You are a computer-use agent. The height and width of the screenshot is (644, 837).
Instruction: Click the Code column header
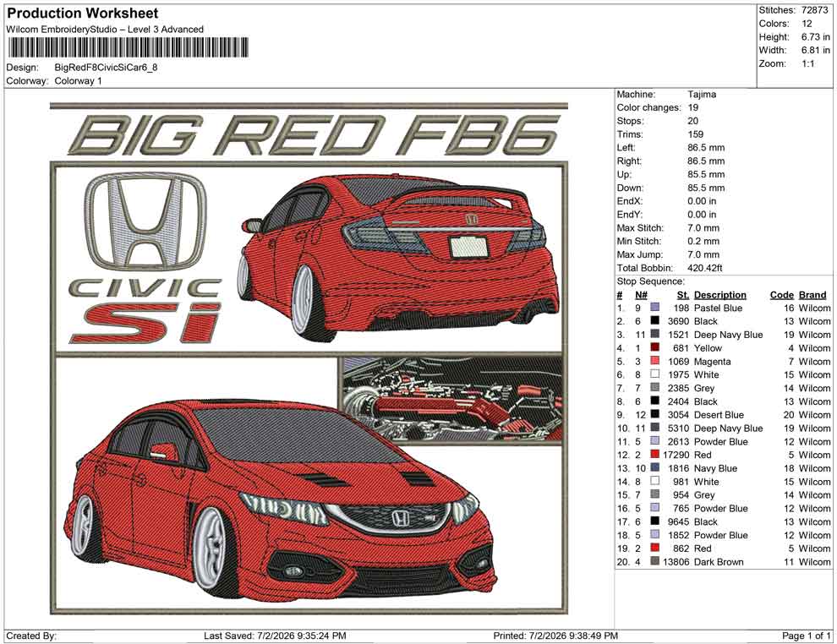point(782,295)
